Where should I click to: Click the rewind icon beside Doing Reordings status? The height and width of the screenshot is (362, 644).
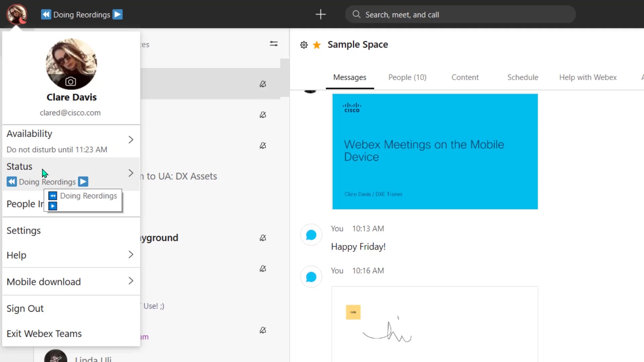coord(11,181)
